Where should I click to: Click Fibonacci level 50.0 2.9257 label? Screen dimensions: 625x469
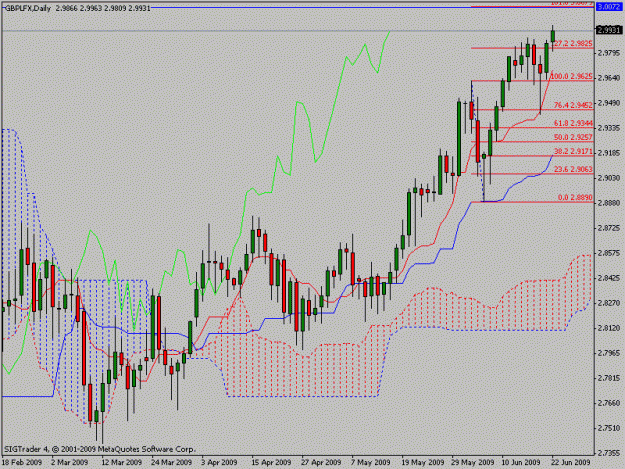pyautogui.click(x=573, y=137)
